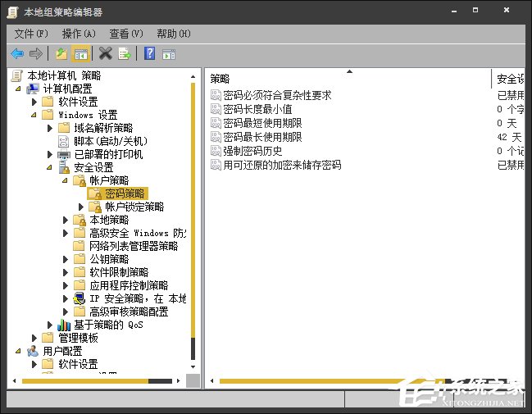This screenshot has height=414, width=532.
Task: Click the policy icon beside 强制密码历史
Action: click(x=216, y=151)
